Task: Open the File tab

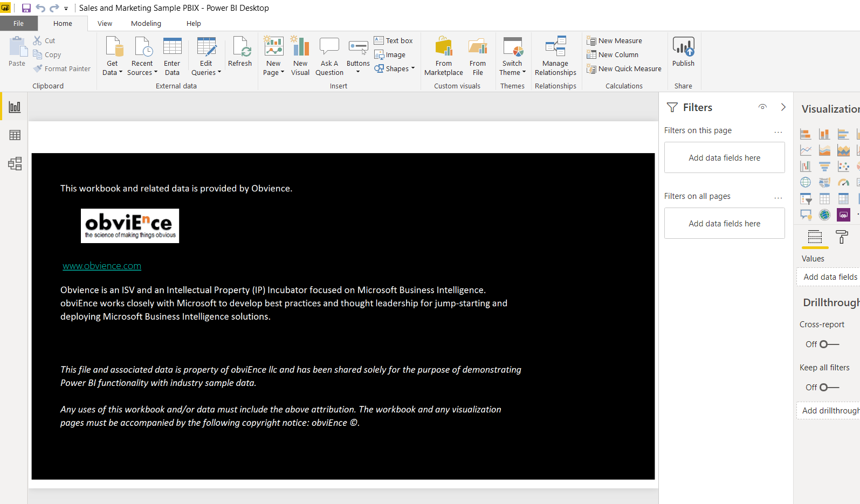Action: click(x=19, y=23)
